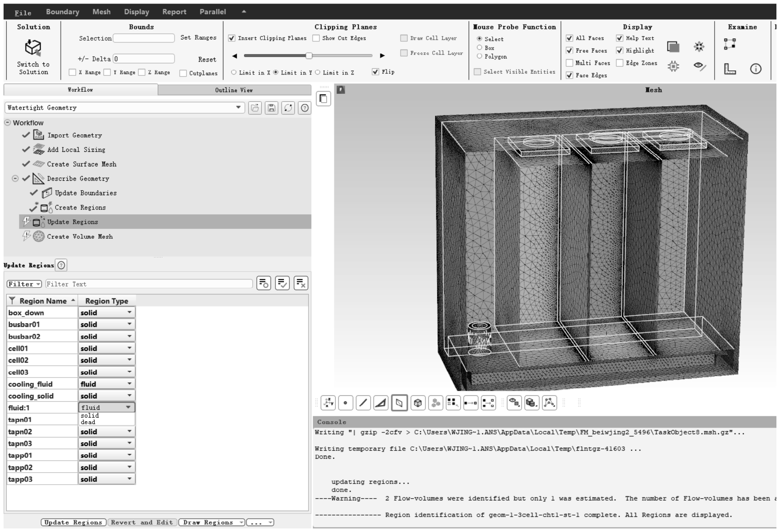Open the workflow load folder icon
This screenshot has width=780, height=532.
(255, 108)
